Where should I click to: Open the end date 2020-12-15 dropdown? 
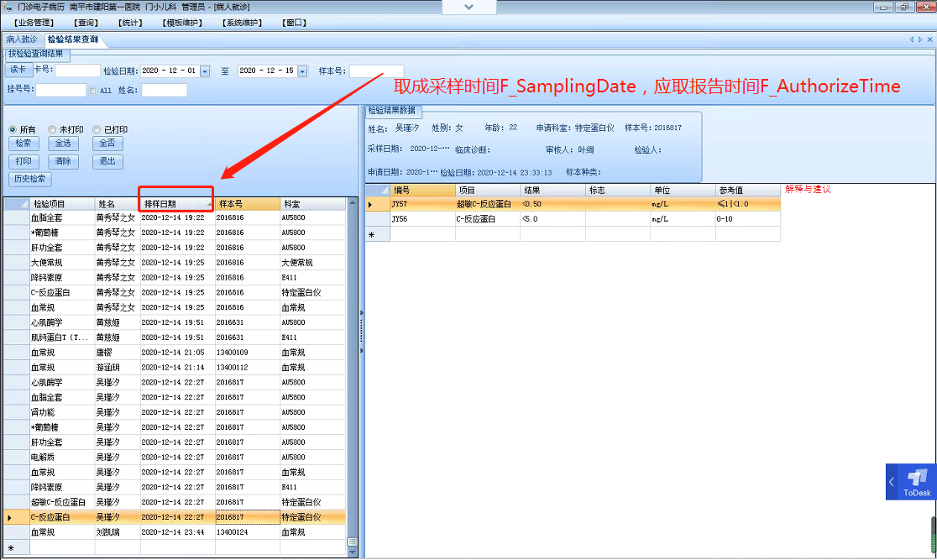click(302, 71)
